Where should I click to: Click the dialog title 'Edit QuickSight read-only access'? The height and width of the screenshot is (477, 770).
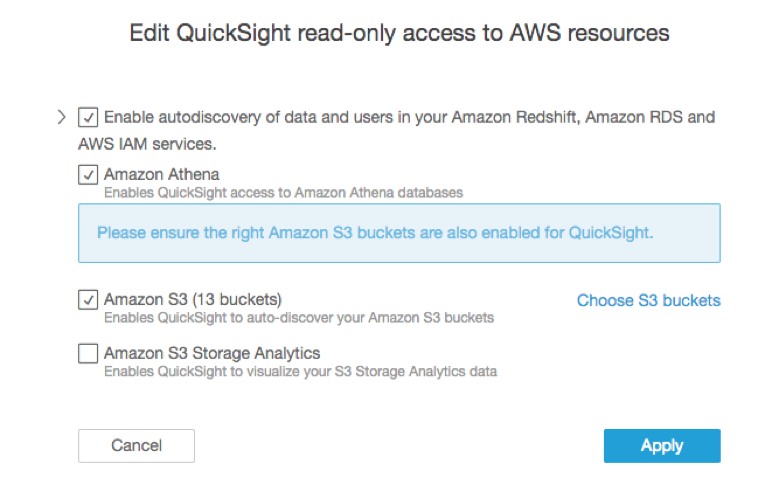[x=399, y=33]
